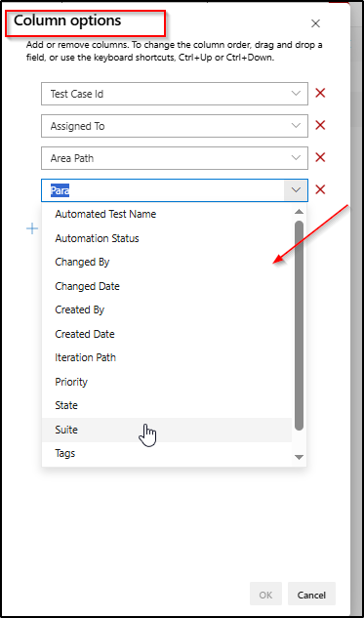Open the Area Path dropdown

coord(296,157)
